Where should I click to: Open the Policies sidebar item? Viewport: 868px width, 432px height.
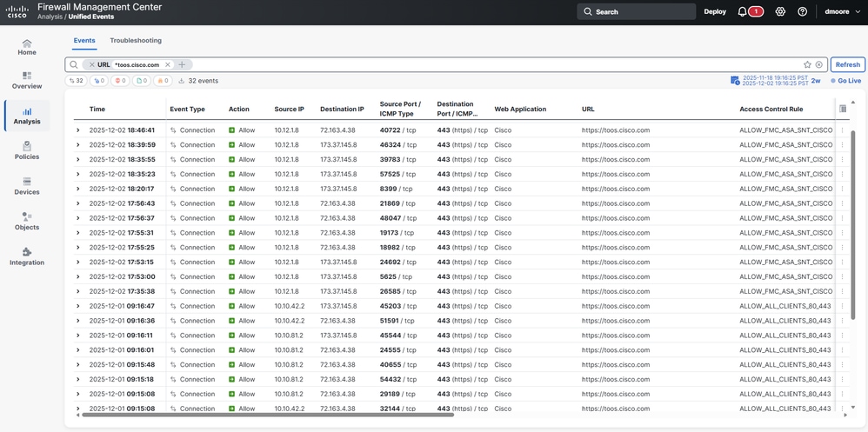[27, 150]
